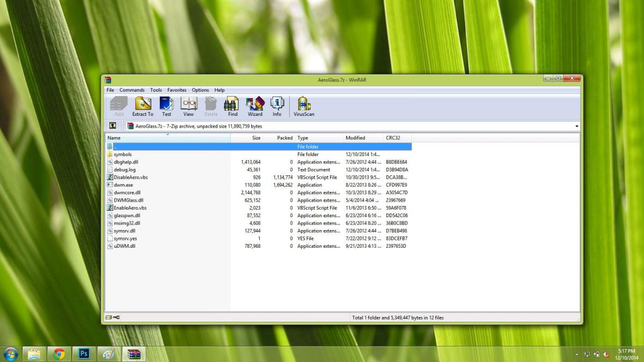The image size is (644, 362).
Task: Click the DisableAero.vbs script icon
Action: (x=110, y=177)
